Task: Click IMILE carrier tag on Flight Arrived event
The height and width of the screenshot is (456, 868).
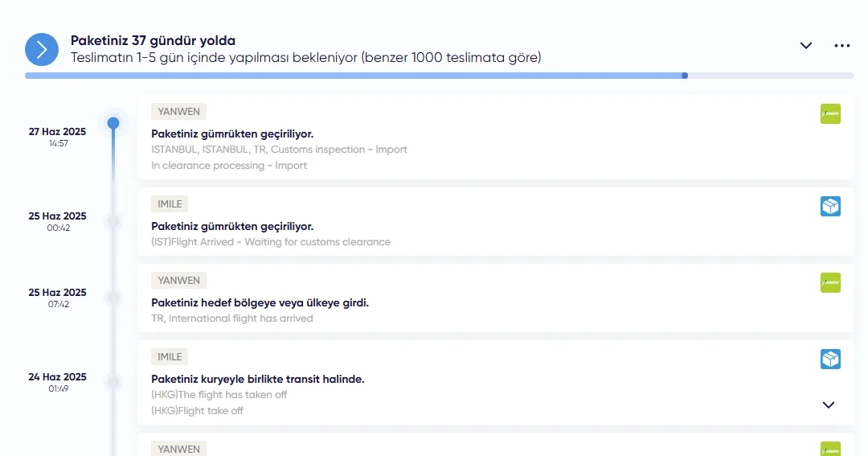Action: tap(170, 204)
